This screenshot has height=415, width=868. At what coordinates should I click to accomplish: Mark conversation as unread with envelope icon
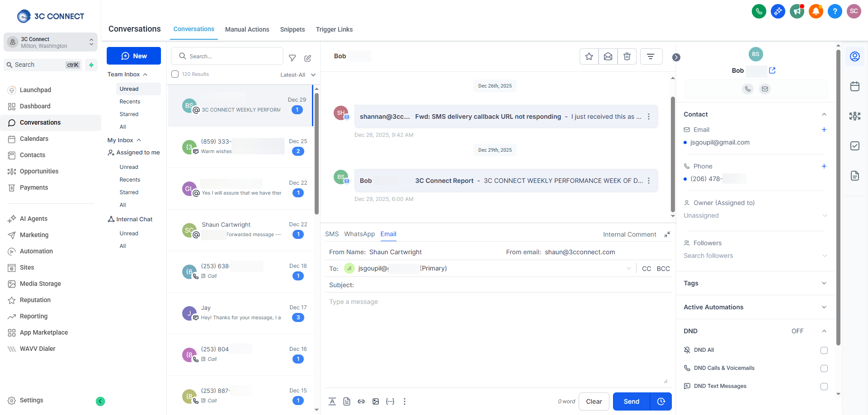click(x=608, y=56)
